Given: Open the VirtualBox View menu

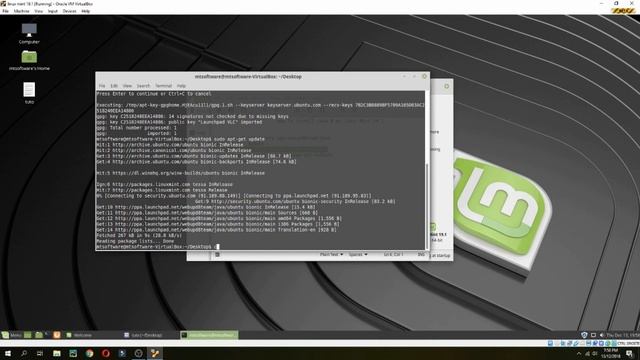Looking at the screenshot, I should [38, 11].
